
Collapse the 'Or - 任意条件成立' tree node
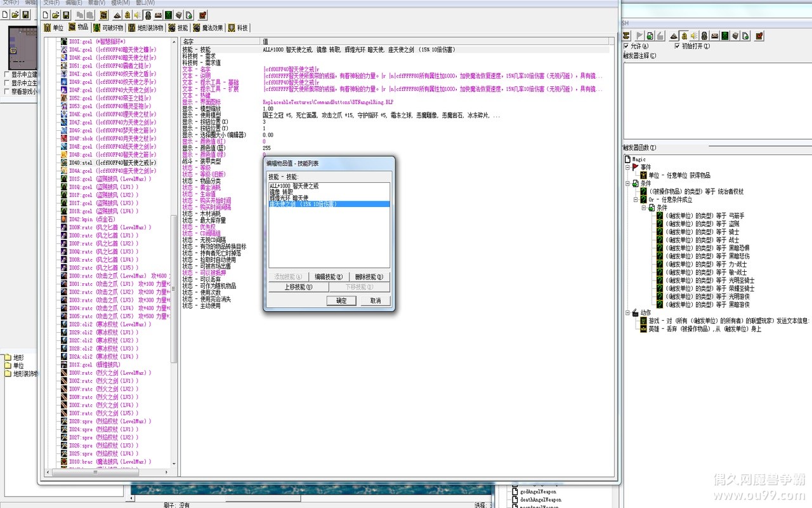636,199
